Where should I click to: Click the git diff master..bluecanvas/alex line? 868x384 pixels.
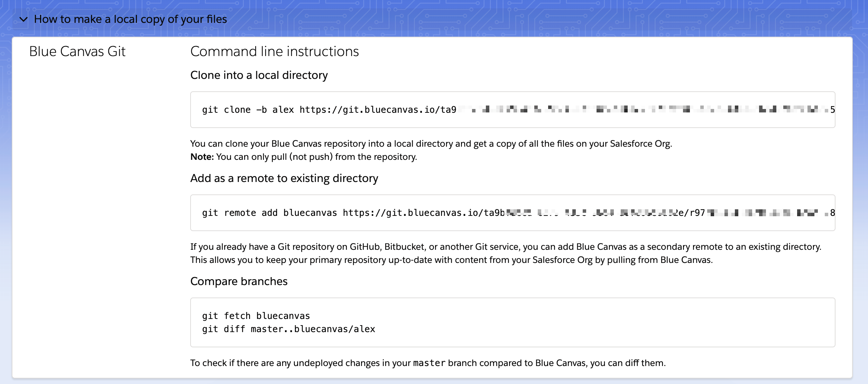[x=288, y=329]
